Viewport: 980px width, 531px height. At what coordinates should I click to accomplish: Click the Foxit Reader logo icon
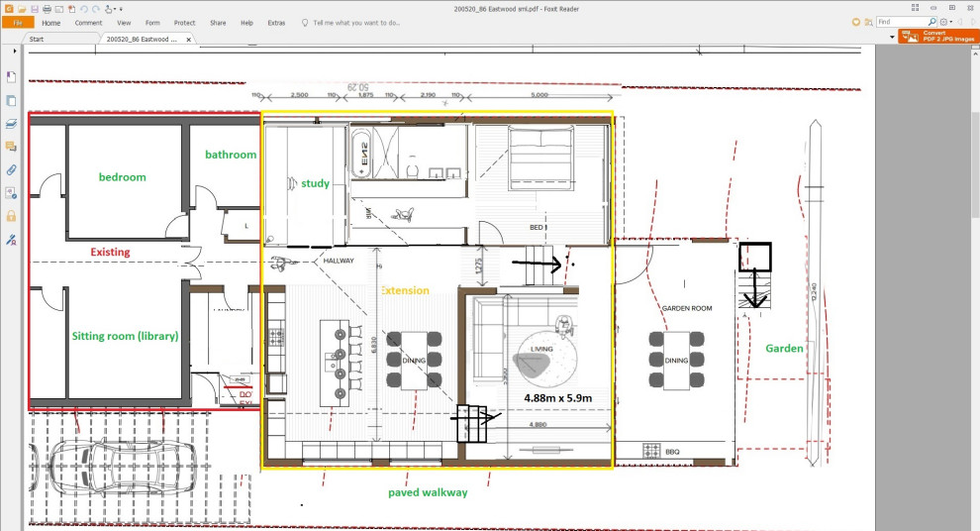(9, 9)
